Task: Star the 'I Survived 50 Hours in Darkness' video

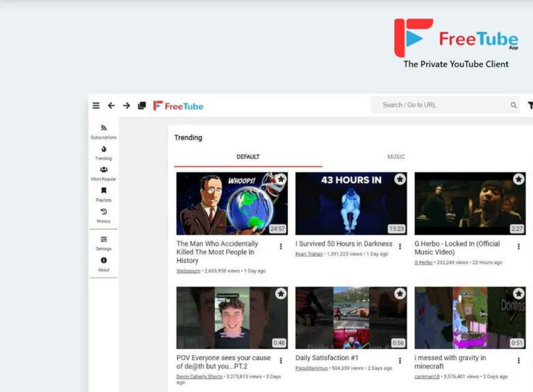Action: pos(400,179)
